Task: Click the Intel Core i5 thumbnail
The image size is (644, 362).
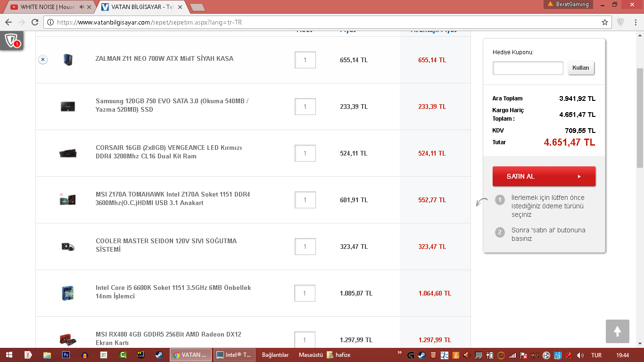Action: pos(68,293)
